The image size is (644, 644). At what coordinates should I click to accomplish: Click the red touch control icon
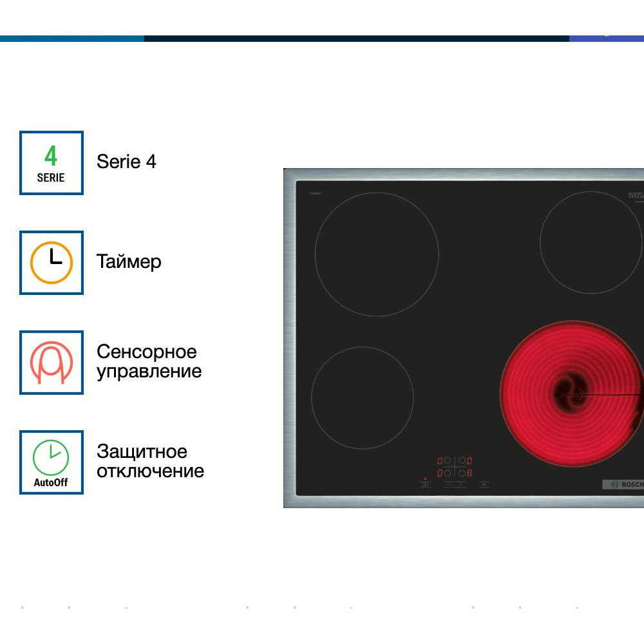[x=51, y=363]
